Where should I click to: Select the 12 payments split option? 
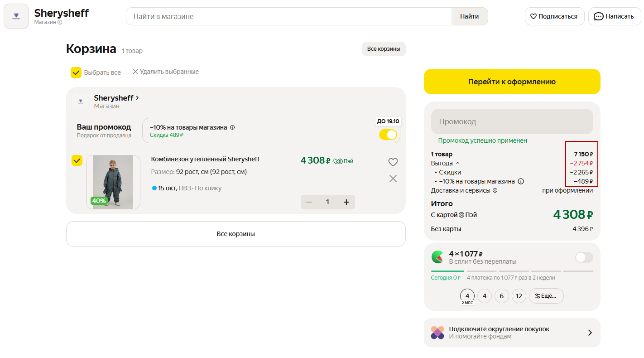519,296
